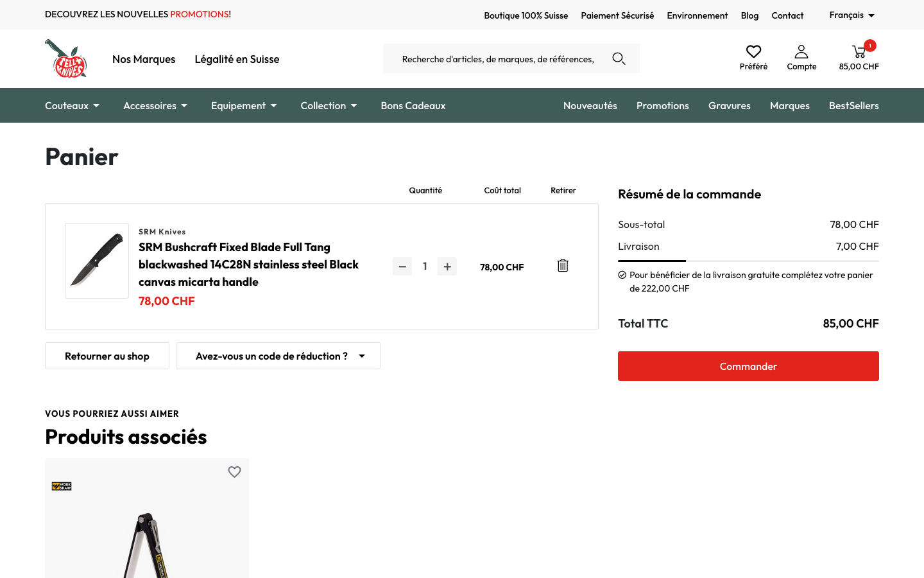Open the shopping cart icon

tap(859, 51)
